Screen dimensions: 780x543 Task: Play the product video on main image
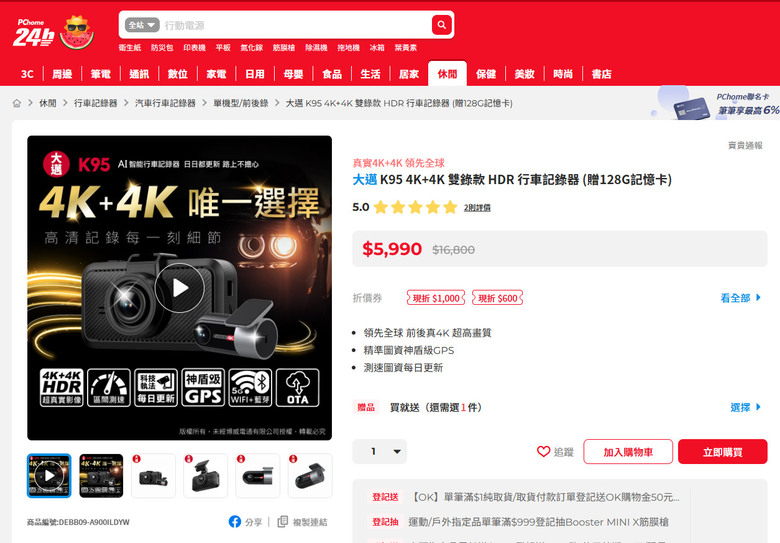tap(180, 287)
